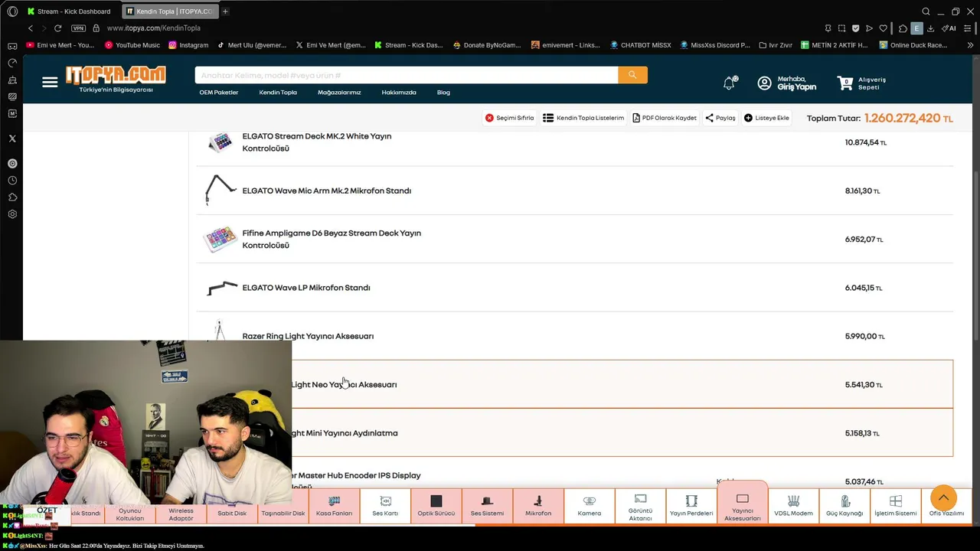Click the heart bookmark icon
This screenshot has height=551, width=980.
(883, 28)
